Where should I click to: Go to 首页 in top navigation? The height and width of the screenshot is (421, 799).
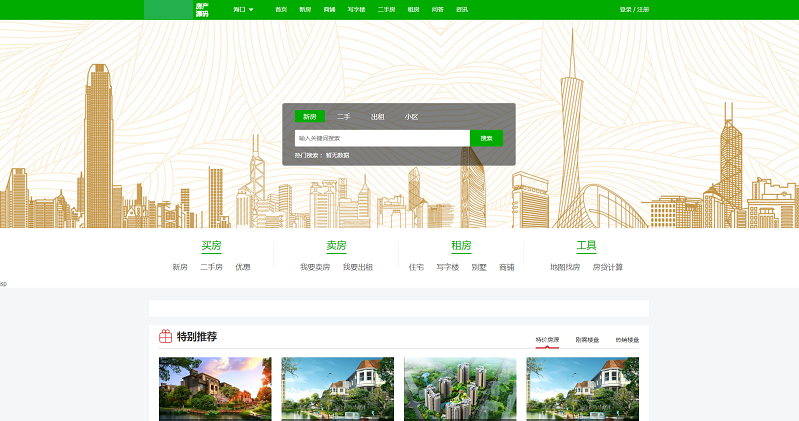281,10
